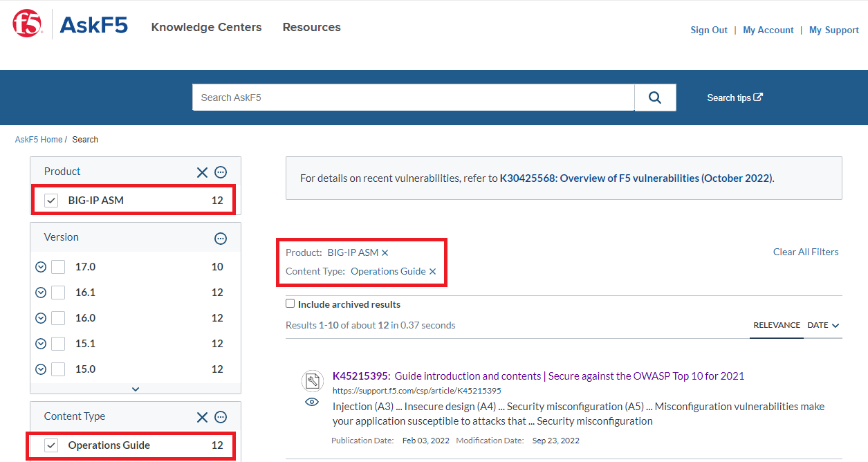Click Product panel heading
The width and height of the screenshot is (868, 462).
[62, 172]
